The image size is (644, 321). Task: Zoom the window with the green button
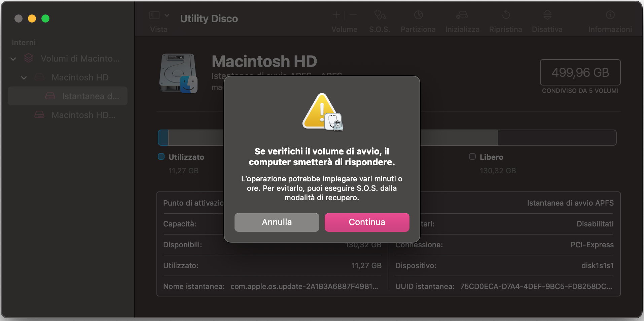point(45,19)
